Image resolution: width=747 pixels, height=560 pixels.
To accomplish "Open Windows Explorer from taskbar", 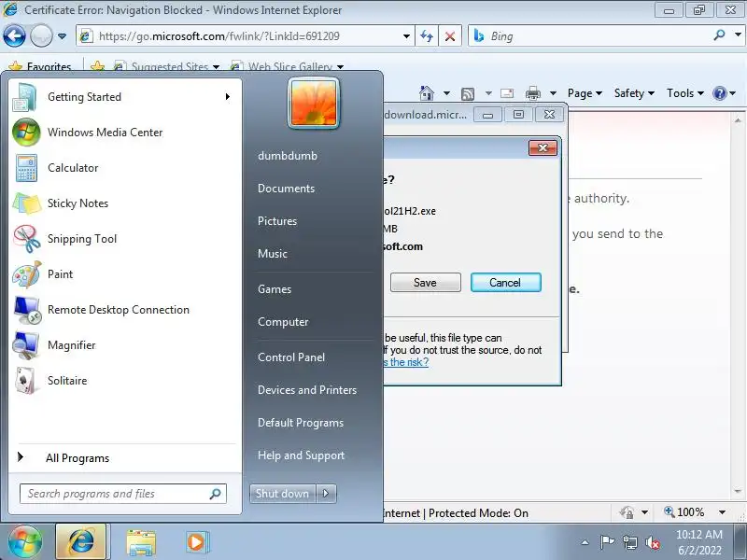I will click(141, 542).
